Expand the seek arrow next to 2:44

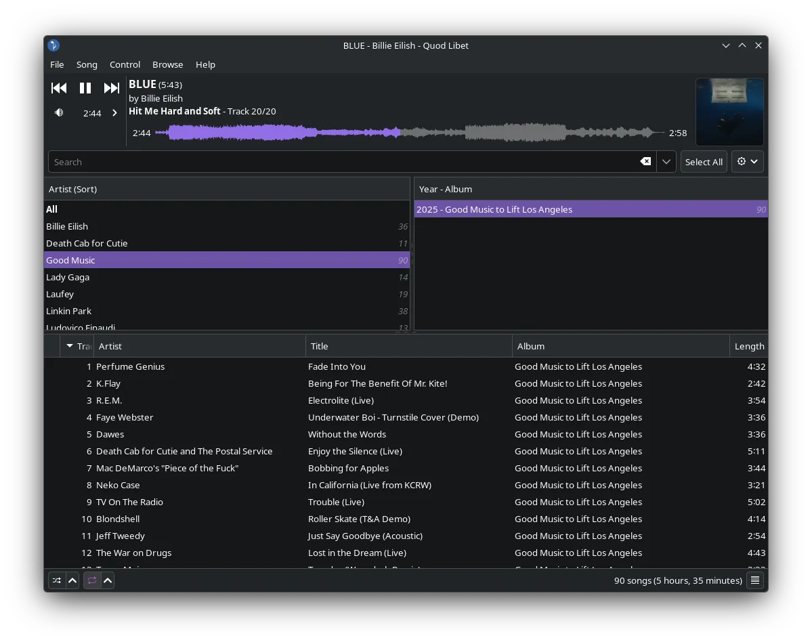[x=115, y=113]
